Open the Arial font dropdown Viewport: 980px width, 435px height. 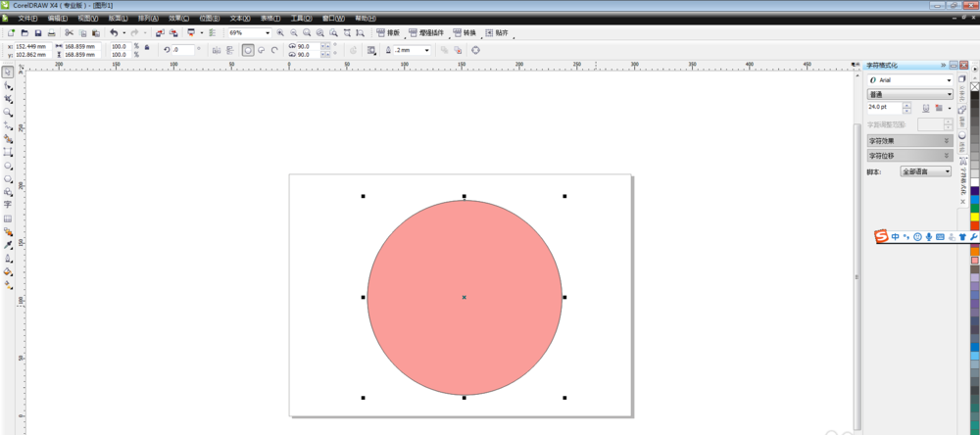[x=948, y=79]
